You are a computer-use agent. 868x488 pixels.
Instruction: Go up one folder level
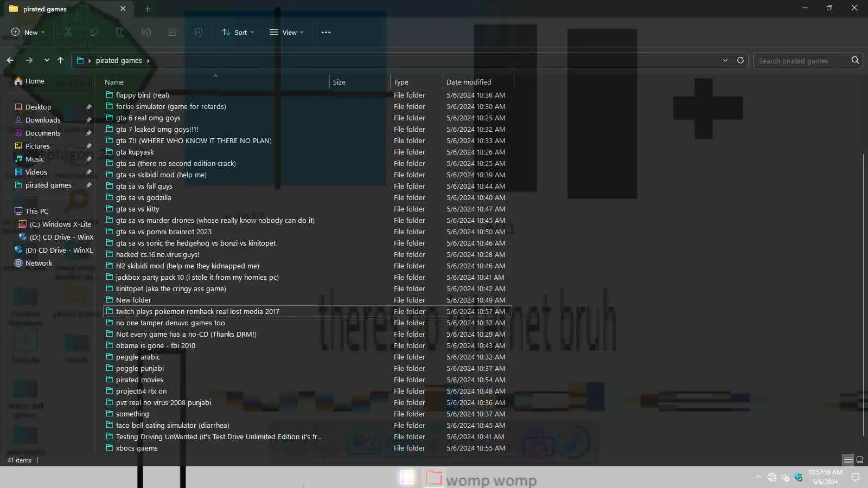[x=60, y=60]
